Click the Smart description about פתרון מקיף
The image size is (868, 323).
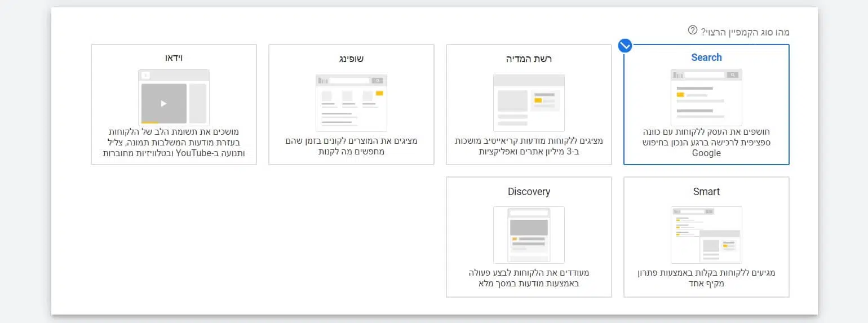click(706, 278)
